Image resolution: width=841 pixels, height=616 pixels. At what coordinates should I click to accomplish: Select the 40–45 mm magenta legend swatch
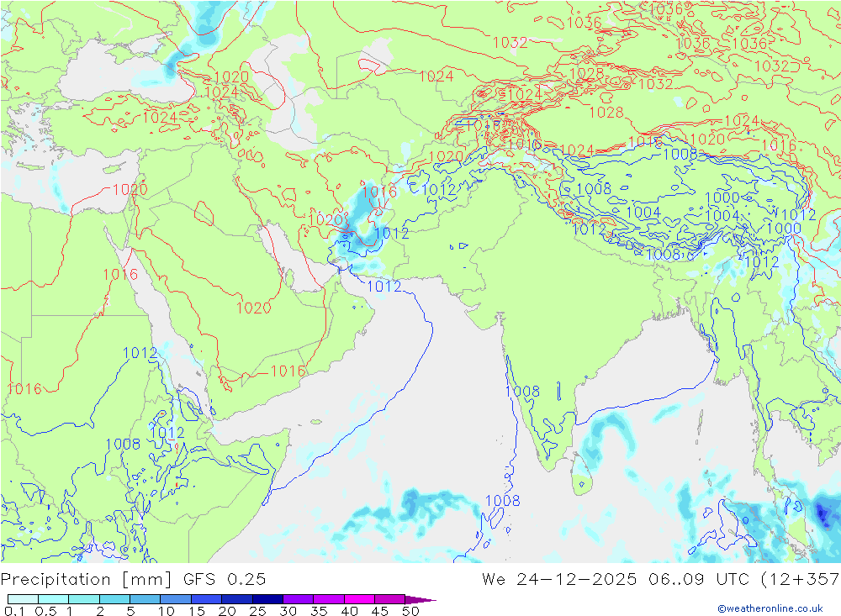coord(359,599)
